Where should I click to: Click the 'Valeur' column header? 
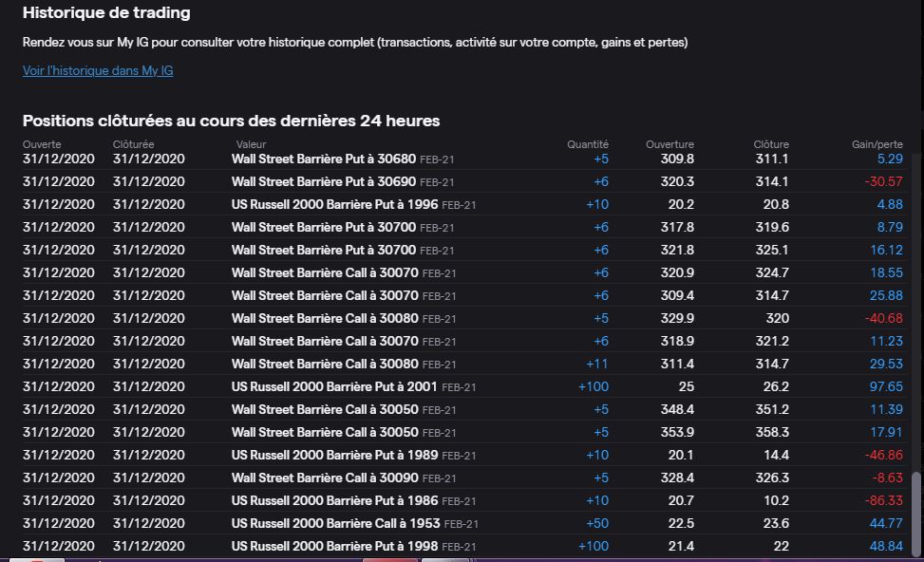coord(251,144)
